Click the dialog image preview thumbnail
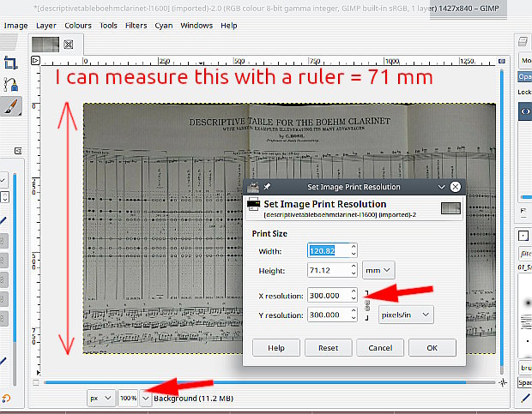 (x=450, y=208)
